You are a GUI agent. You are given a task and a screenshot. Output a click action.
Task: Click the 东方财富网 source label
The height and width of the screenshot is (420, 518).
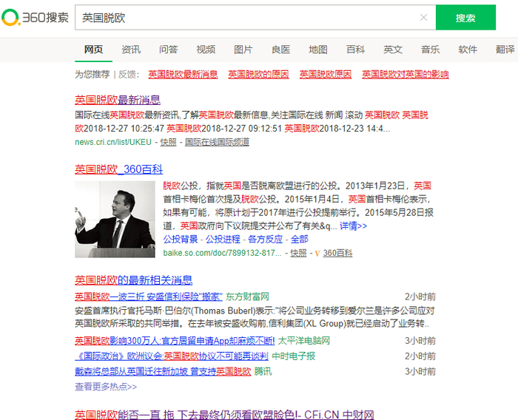click(247, 297)
